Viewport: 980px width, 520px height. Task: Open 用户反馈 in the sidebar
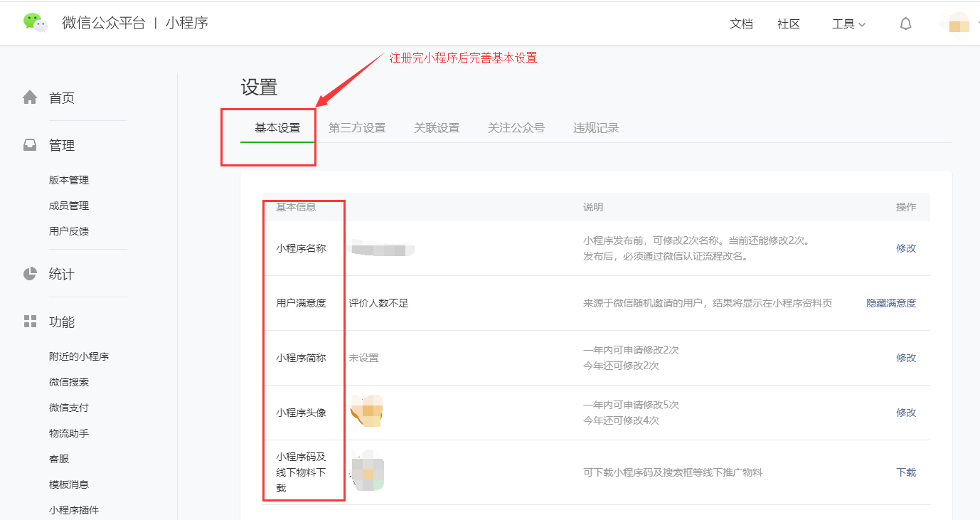(68, 230)
